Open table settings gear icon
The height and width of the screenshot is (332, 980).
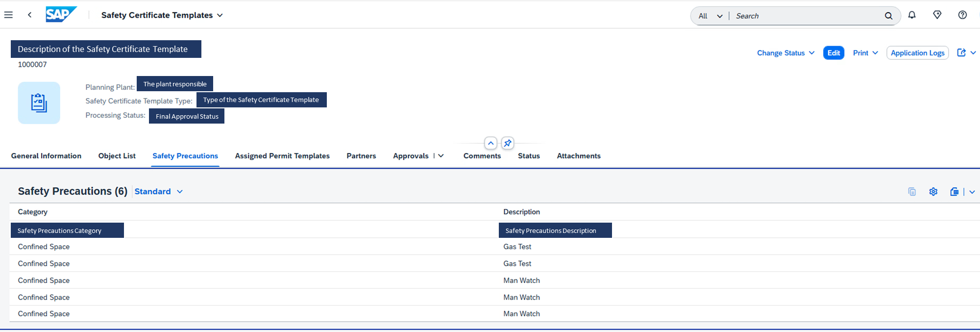tap(933, 192)
